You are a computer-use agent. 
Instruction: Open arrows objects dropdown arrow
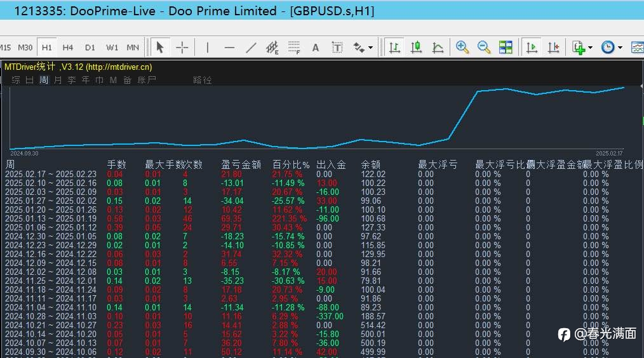(x=370, y=48)
